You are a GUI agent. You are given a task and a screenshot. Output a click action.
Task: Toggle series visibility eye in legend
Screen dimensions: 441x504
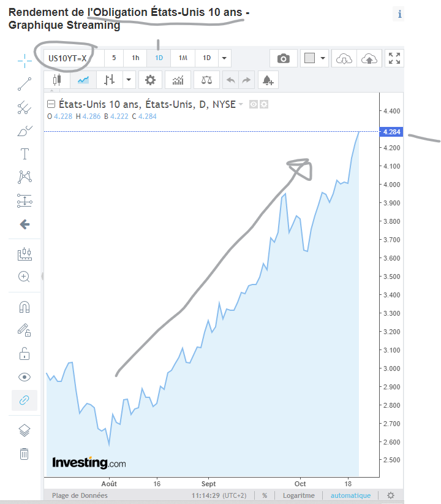(254, 104)
